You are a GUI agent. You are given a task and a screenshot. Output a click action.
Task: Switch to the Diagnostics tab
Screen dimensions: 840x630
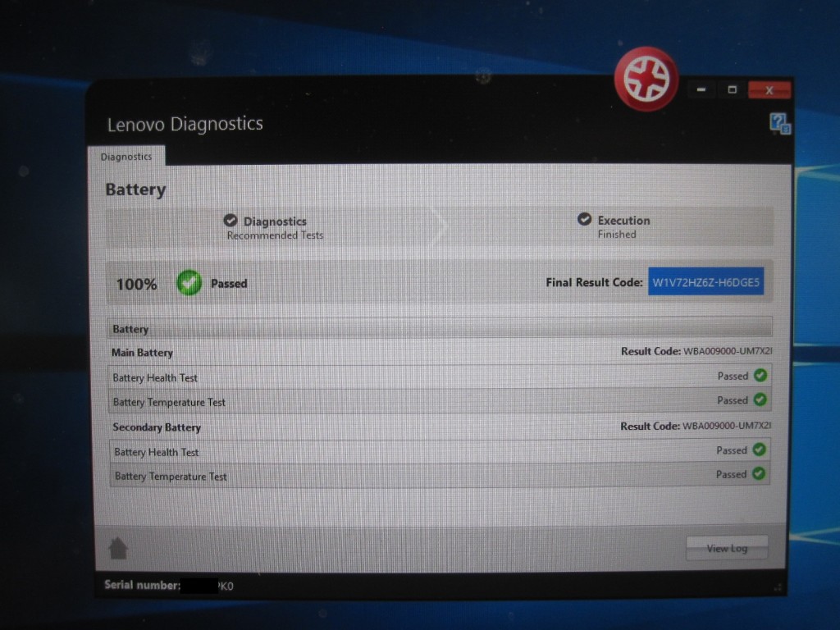coord(126,156)
